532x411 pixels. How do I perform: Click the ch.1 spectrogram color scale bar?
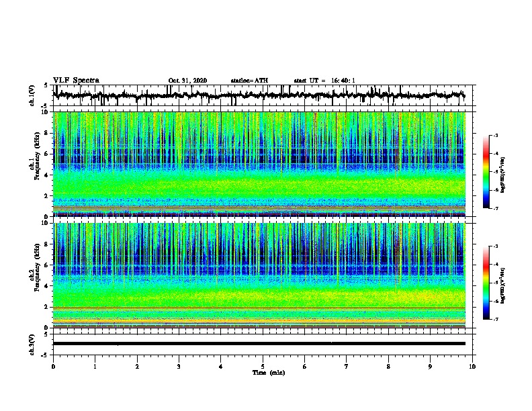[486, 172]
